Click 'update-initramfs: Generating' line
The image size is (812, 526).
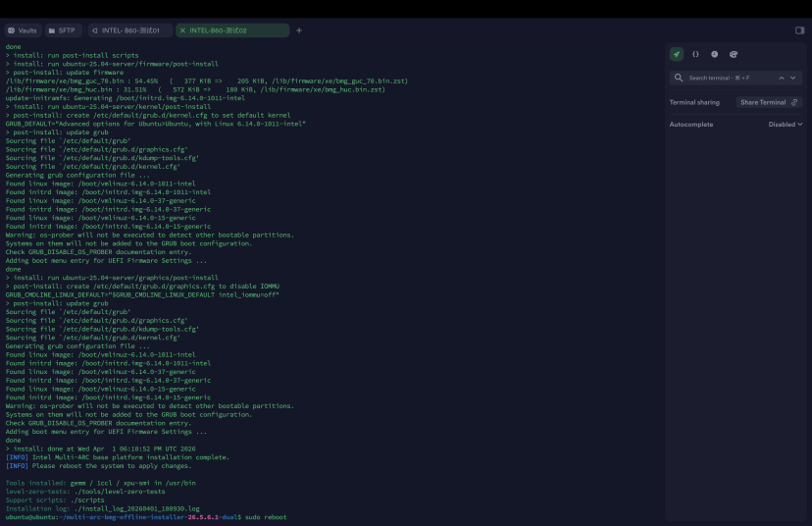tap(126, 98)
